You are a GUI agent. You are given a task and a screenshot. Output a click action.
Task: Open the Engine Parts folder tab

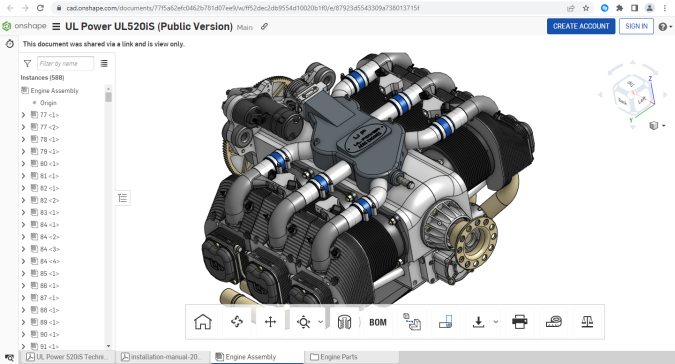click(352, 357)
